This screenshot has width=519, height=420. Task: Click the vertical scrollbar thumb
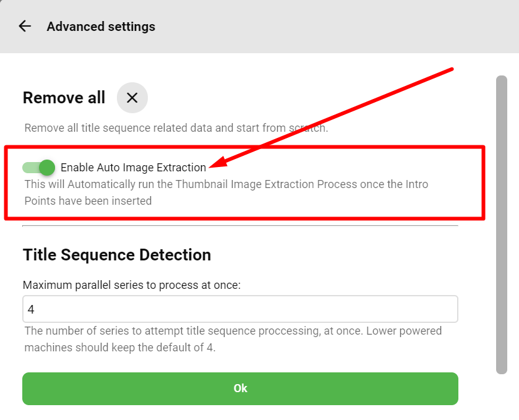tap(502, 225)
